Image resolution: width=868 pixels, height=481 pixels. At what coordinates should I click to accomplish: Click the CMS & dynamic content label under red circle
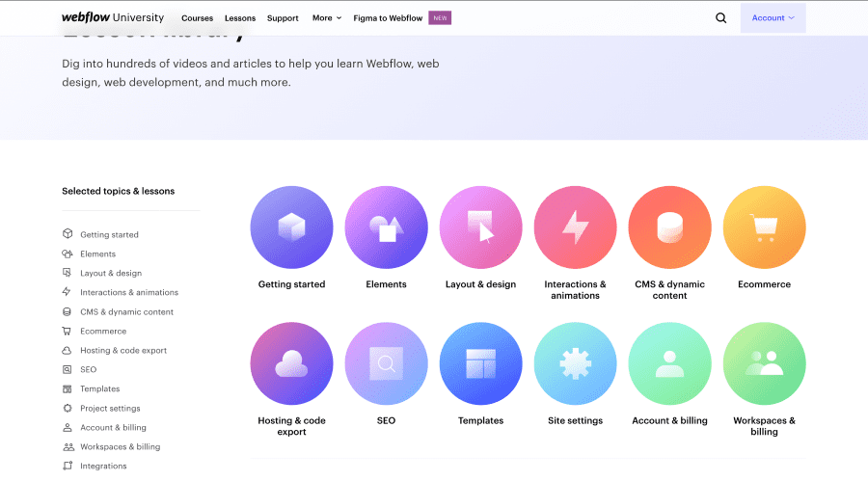coord(670,289)
